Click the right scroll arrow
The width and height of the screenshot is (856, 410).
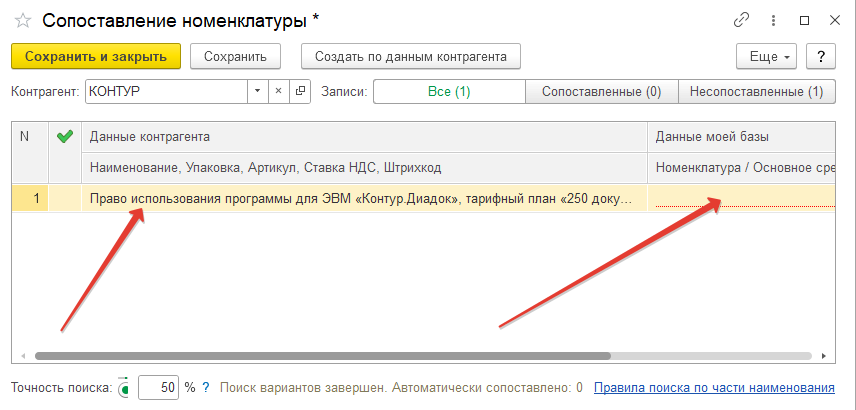(x=824, y=356)
